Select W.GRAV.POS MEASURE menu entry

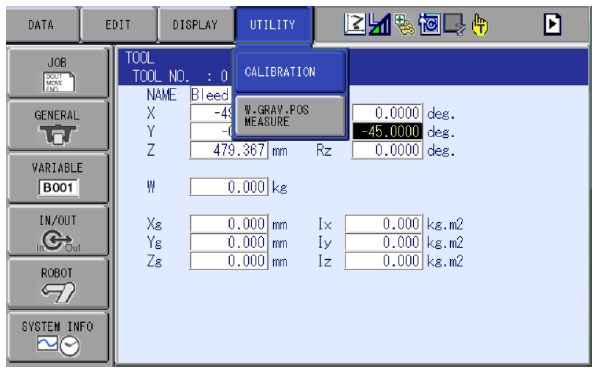coord(290,116)
